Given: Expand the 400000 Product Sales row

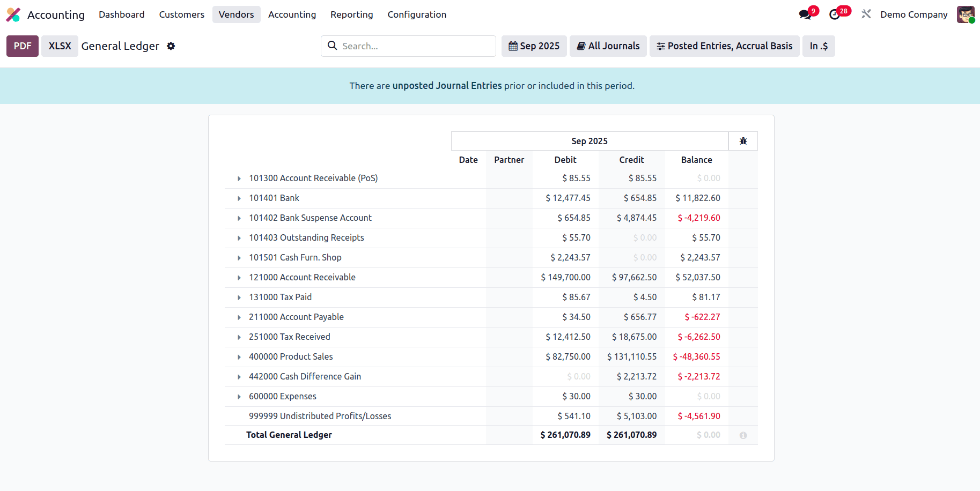Looking at the screenshot, I should (x=239, y=356).
